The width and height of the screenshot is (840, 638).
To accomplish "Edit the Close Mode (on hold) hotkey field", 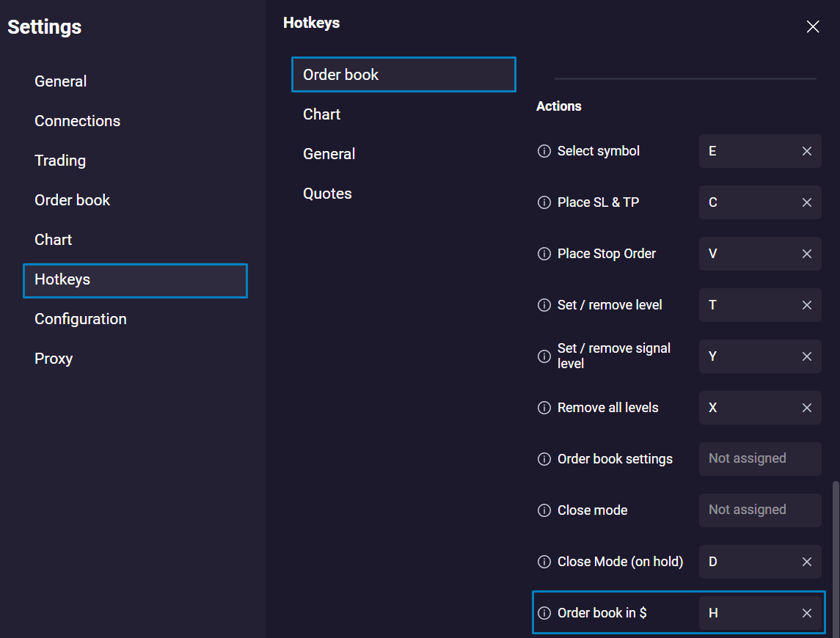I will coord(759,562).
